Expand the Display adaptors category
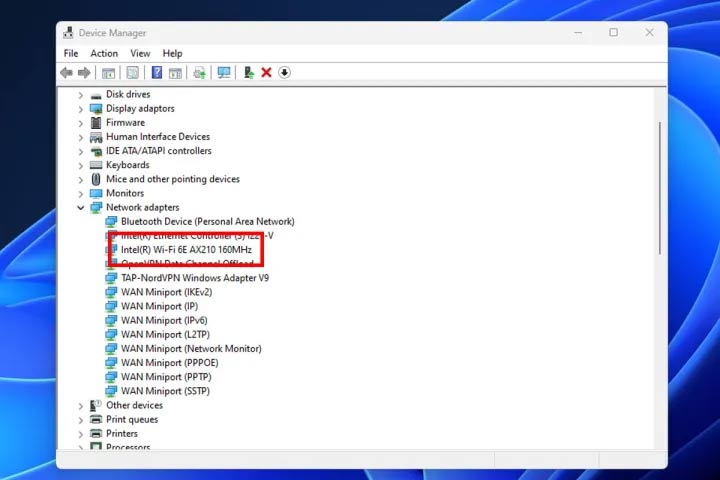This screenshot has width=720, height=480. point(81,109)
